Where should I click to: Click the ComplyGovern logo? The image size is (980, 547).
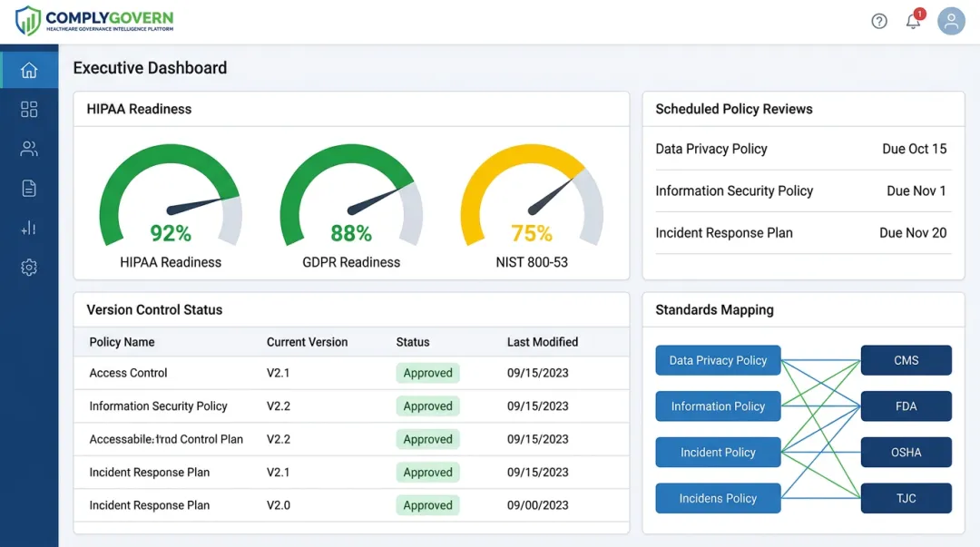click(94, 21)
